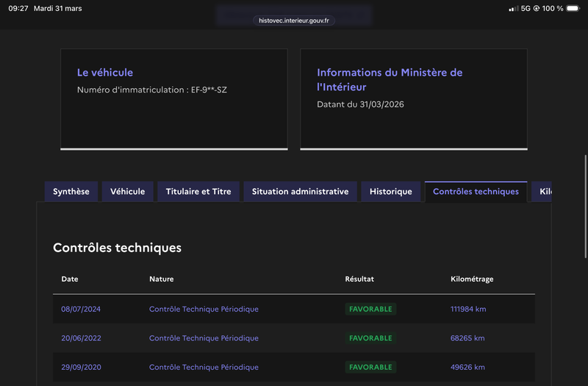Image resolution: width=588 pixels, height=386 pixels.
Task: Open the partially hidden Kilométrage tab
Action: coord(542,192)
